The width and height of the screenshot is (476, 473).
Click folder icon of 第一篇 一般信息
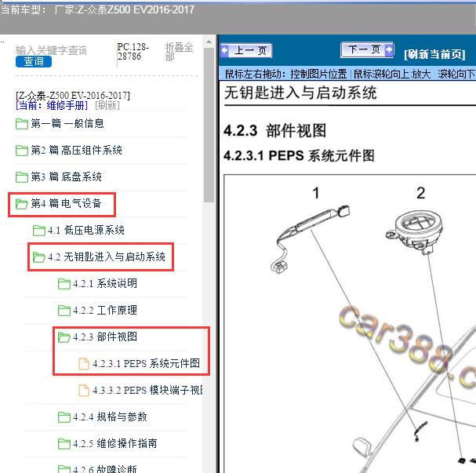(21, 124)
